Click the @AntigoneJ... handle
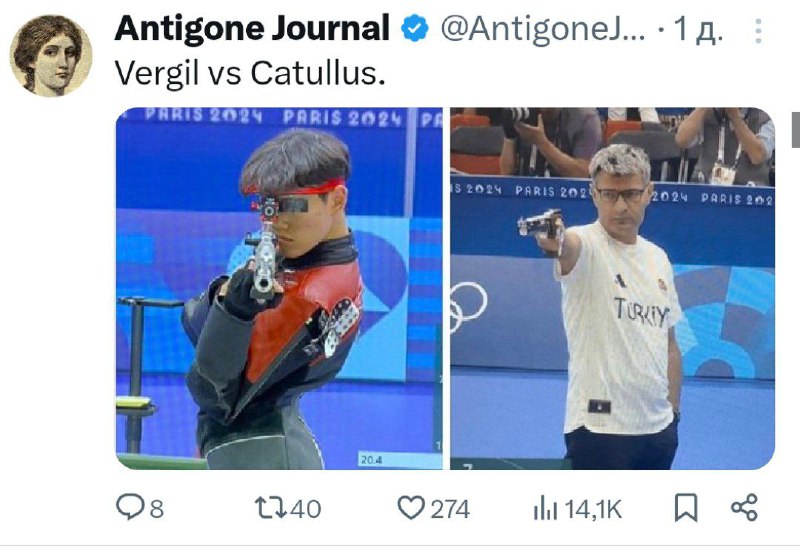This screenshot has width=800, height=551. [x=542, y=29]
